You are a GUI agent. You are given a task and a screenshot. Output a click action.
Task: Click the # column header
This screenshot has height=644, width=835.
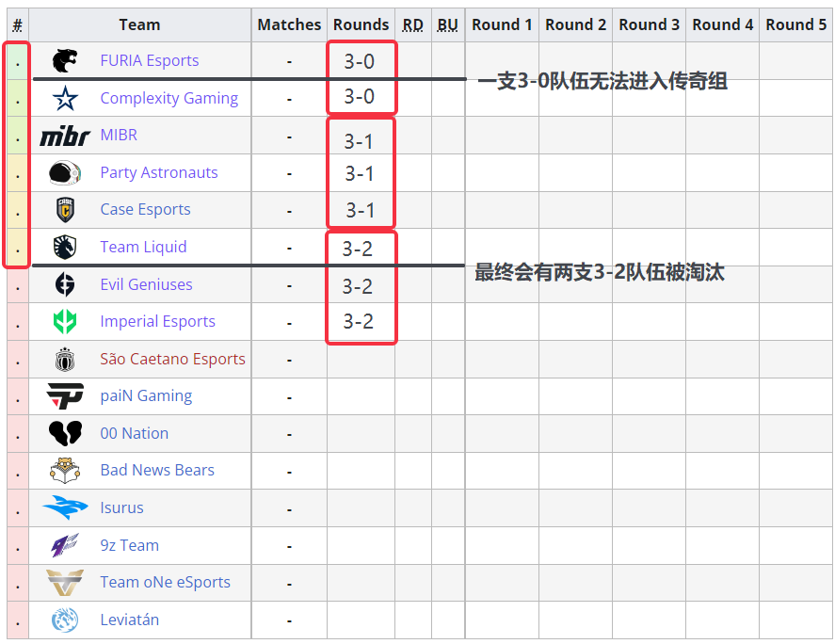pyautogui.click(x=18, y=25)
